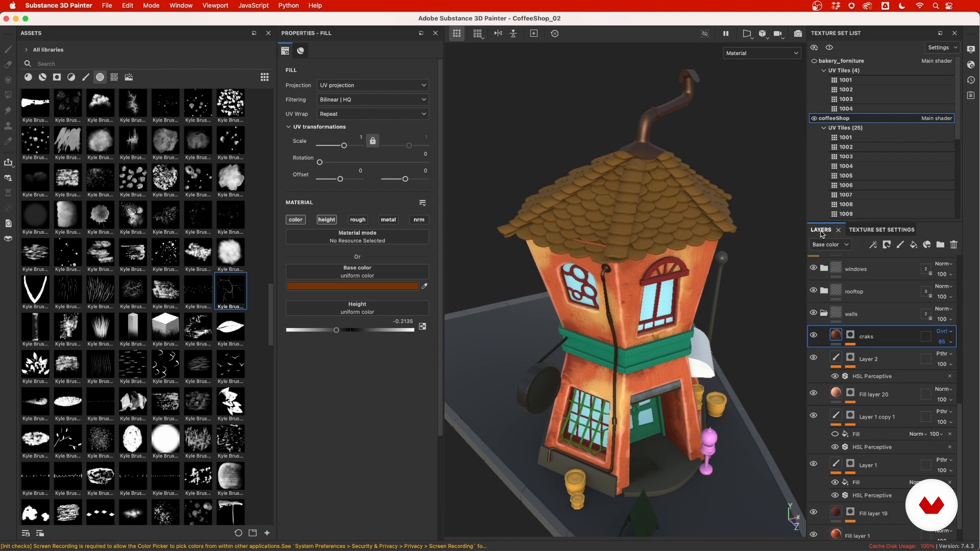980x551 pixels.
Task: Open the 3D cube display mode icon
Action: point(763,33)
